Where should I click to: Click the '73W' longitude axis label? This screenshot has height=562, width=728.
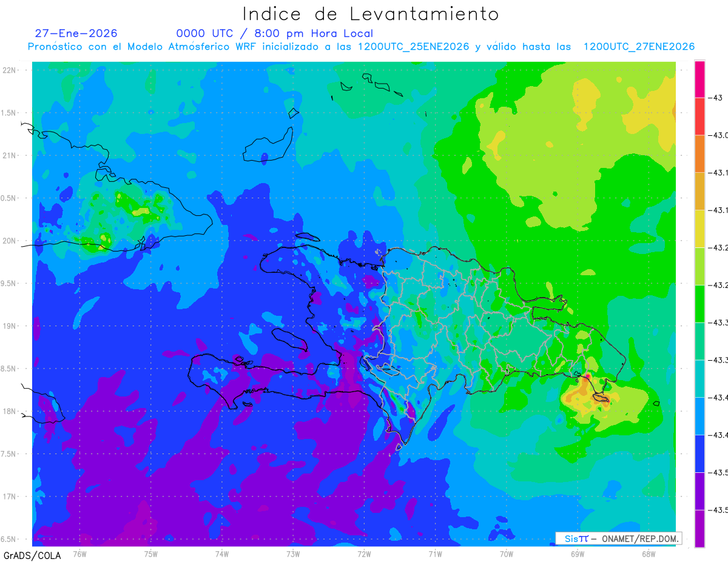coord(293,554)
